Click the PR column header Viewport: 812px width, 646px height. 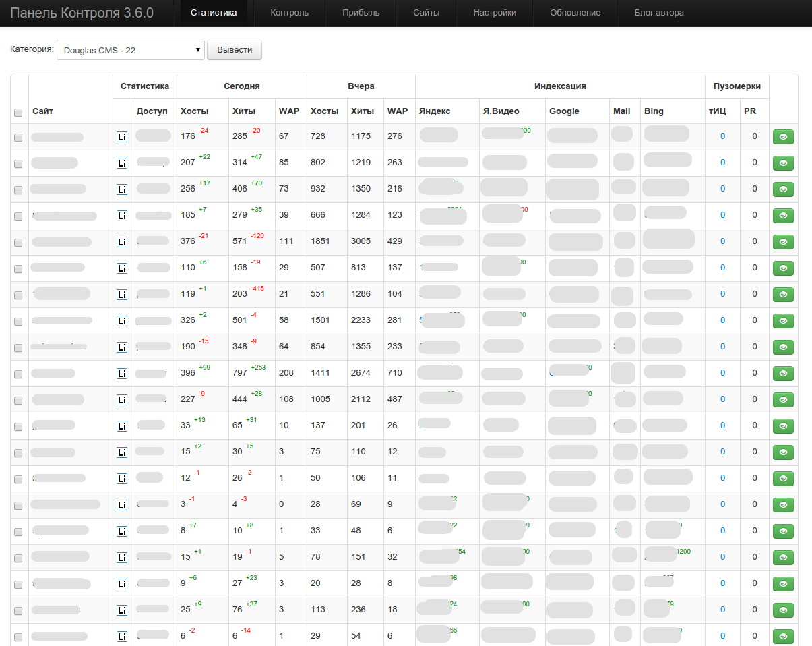[750, 111]
